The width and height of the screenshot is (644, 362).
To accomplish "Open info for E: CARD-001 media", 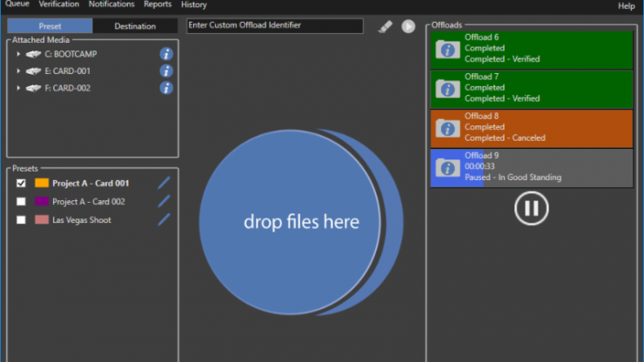I will [x=166, y=70].
